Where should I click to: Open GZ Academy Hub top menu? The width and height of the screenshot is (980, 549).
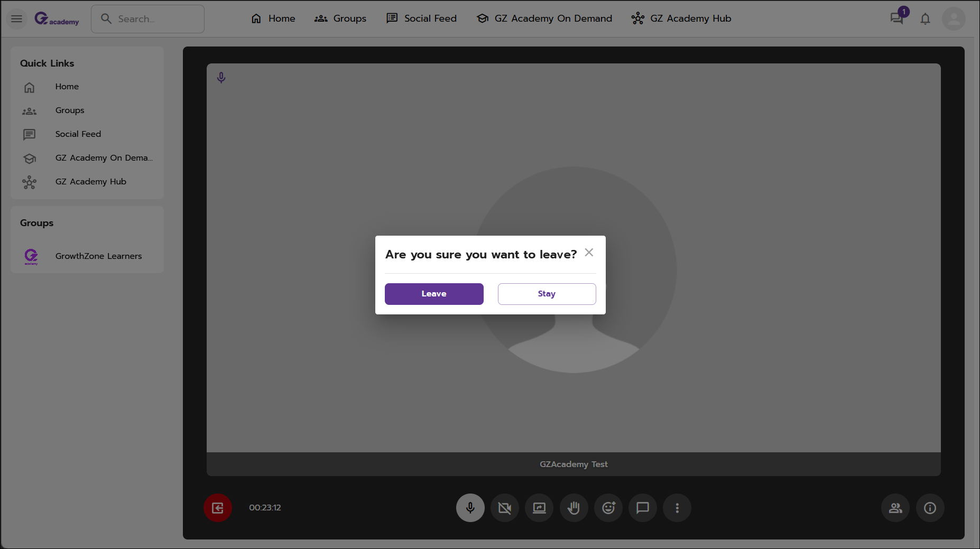click(681, 18)
